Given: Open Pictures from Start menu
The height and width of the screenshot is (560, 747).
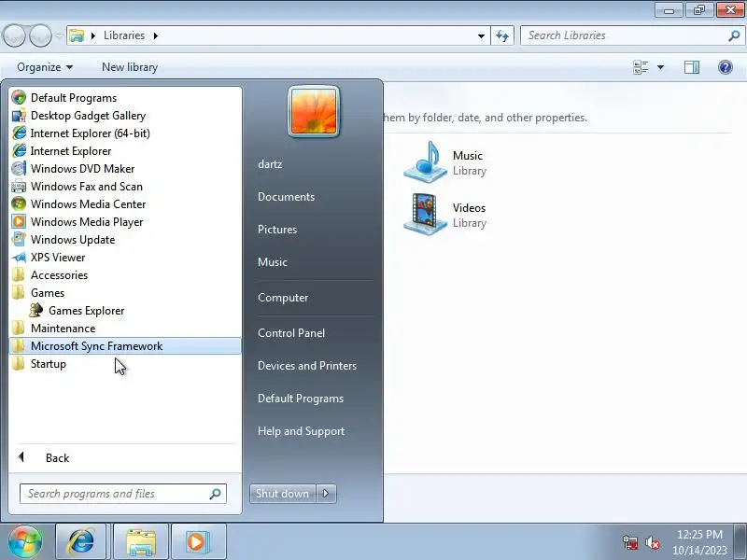Looking at the screenshot, I should (277, 230).
